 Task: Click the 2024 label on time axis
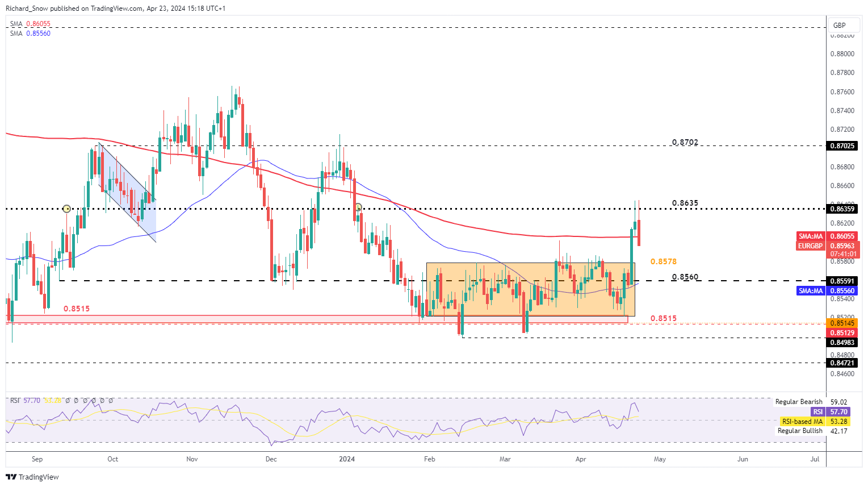click(346, 459)
